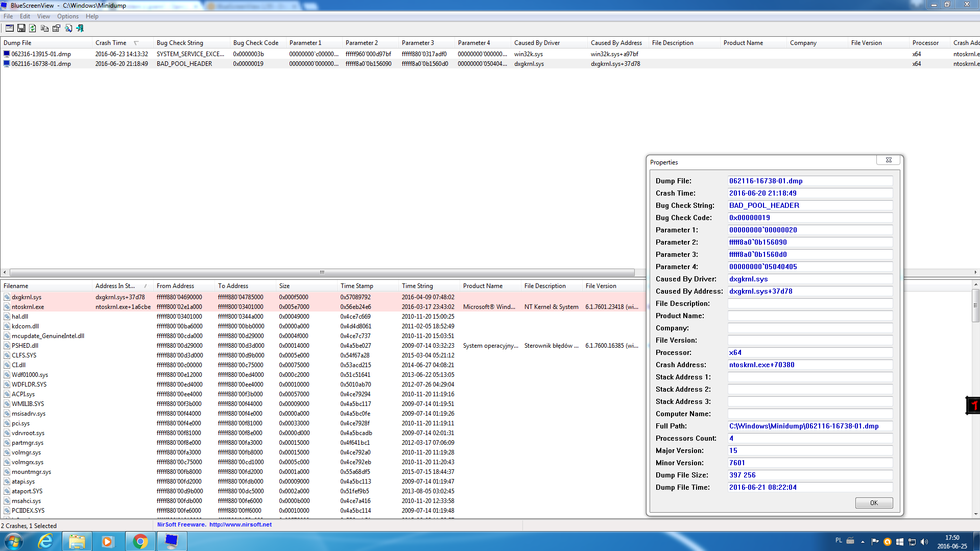This screenshot has height=551, width=980.
Task: Click the Crash Address field in Properties
Action: pos(810,365)
